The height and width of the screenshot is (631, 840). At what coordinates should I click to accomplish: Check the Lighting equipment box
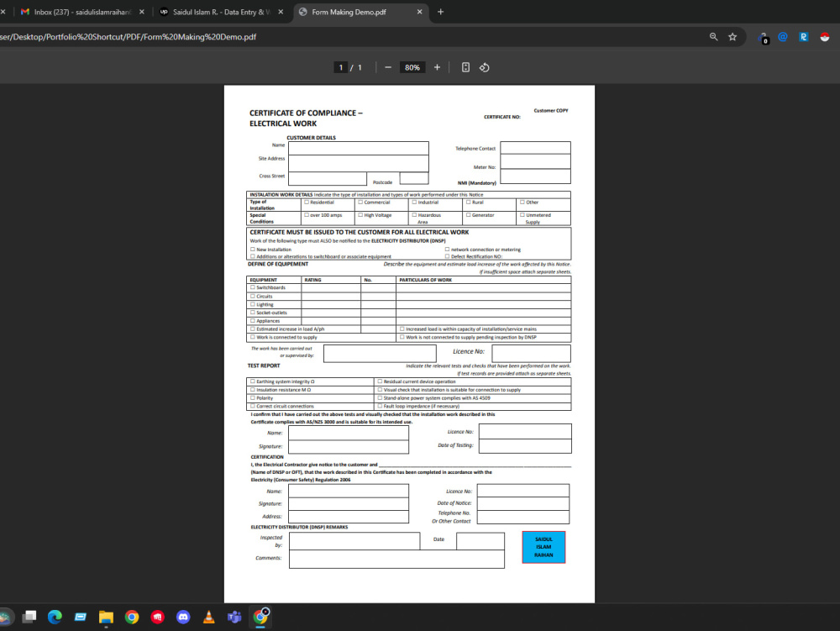253,303
